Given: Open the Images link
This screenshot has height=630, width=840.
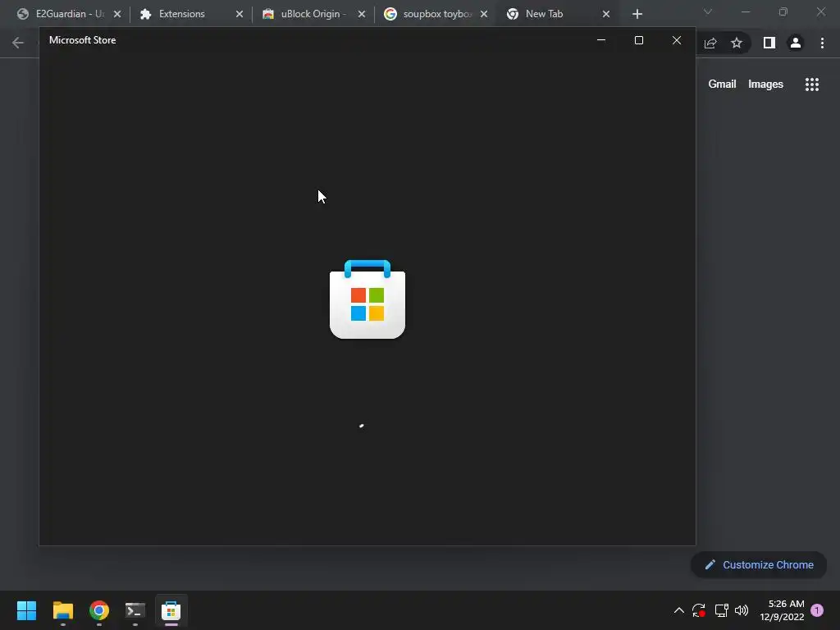Looking at the screenshot, I should click(765, 84).
